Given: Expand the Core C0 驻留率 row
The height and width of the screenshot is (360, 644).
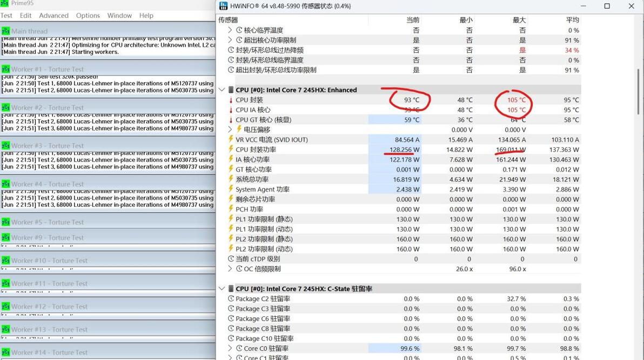Looking at the screenshot, I should point(230,349).
